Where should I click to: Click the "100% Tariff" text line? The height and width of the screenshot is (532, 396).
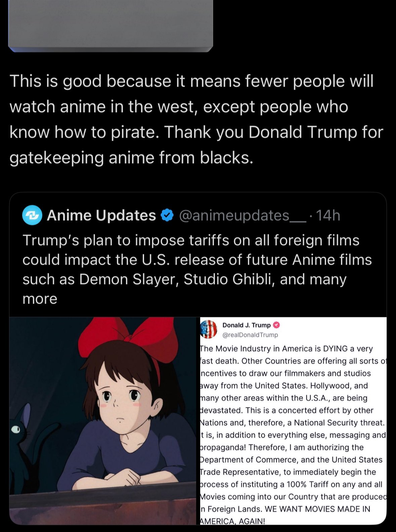click(x=291, y=484)
